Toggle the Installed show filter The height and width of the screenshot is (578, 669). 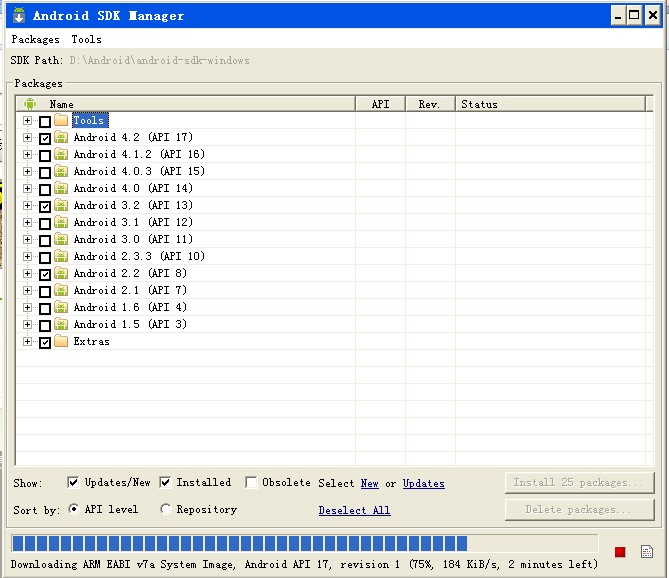click(165, 482)
